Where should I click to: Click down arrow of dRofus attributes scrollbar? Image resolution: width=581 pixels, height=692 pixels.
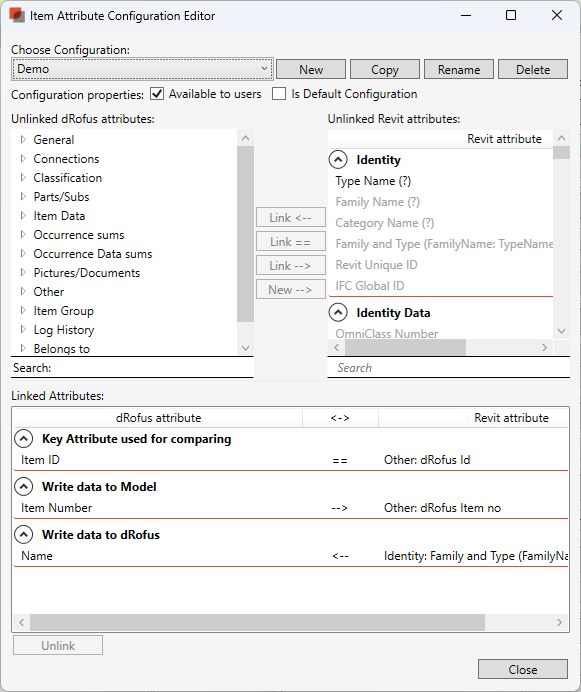tap(246, 348)
